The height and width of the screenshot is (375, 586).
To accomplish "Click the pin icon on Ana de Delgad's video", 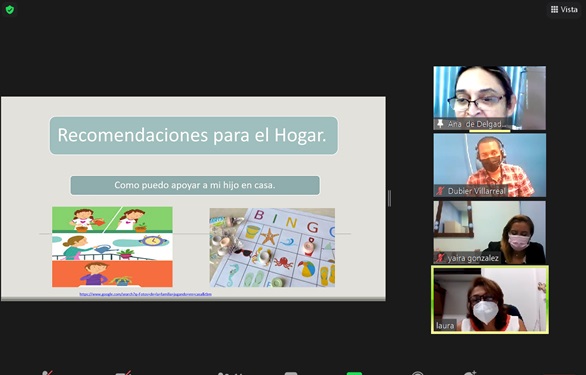I will point(440,124).
